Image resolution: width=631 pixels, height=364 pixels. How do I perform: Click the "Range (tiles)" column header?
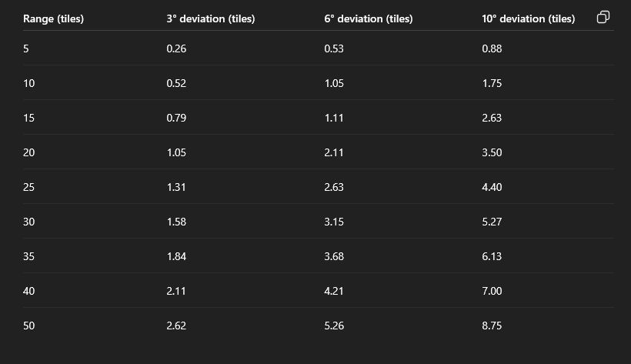tap(53, 18)
